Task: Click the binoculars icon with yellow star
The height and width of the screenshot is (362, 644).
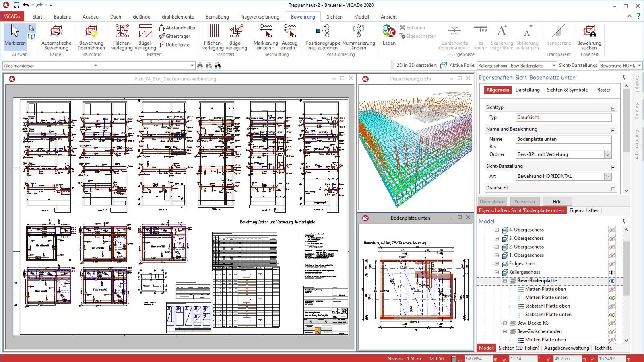Action: [218, 66]
